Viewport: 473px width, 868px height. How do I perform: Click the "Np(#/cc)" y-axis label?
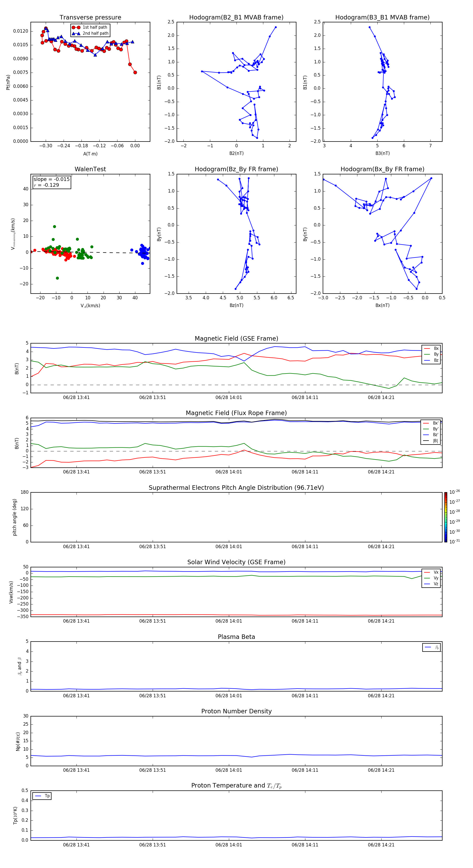pos(18,741)
